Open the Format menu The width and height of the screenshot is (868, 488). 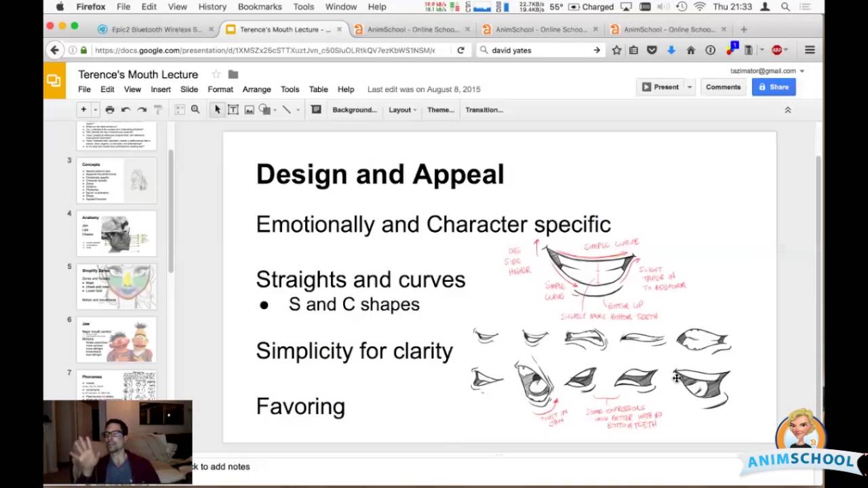(x=220, y=89)
